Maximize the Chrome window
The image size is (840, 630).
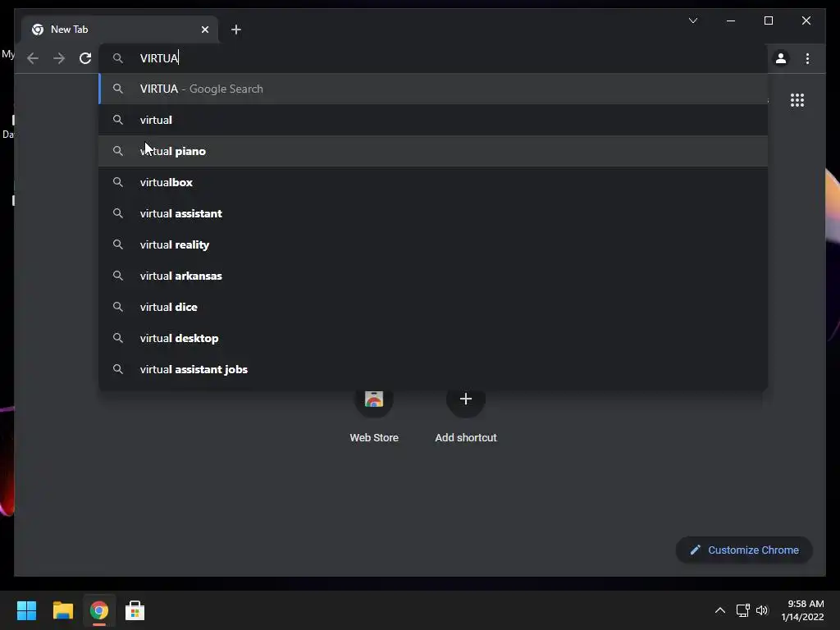pos(768,21)
